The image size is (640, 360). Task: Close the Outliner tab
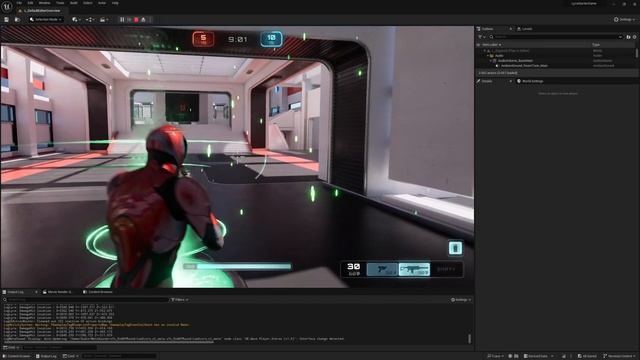pyautogui.click(x=511, y=29)
